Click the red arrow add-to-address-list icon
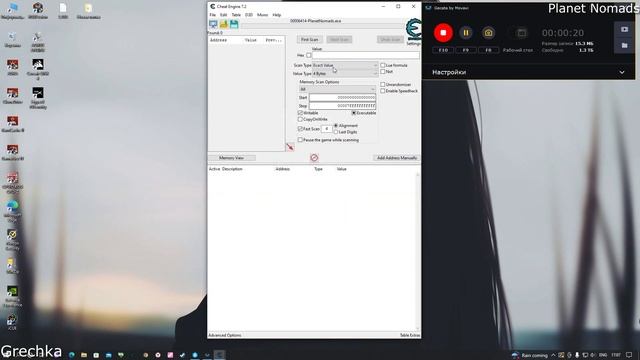 click(x=290, y=147)
